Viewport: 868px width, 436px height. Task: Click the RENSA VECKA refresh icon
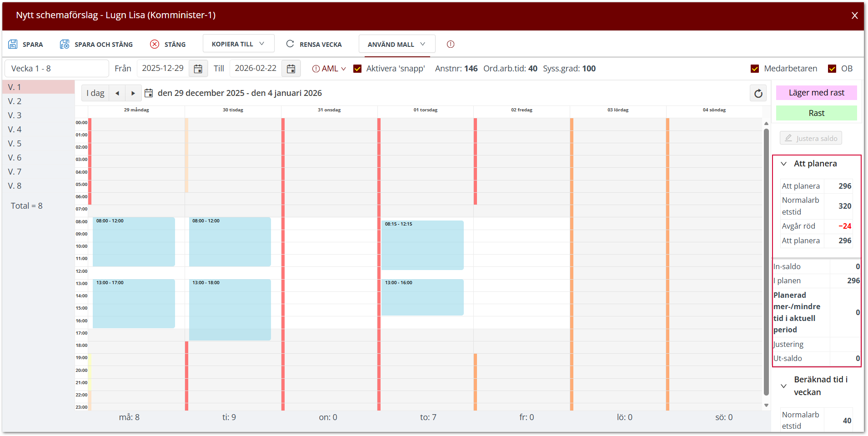tap(290, 44)
